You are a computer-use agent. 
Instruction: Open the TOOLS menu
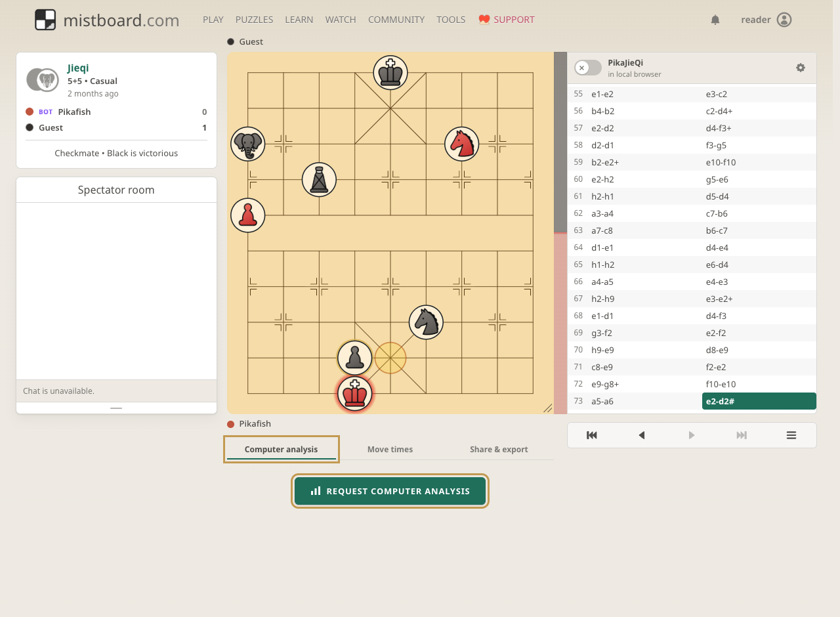[451, 20]
